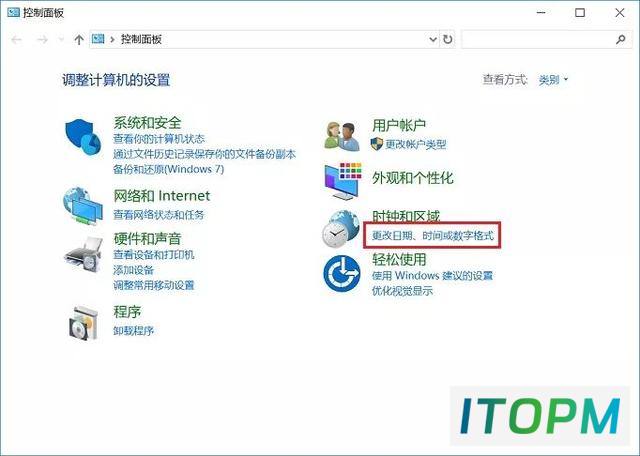The width and height of the screenshot is (640, 456).
Task: Click the Network and Internet globe icon
Action: click(83, 206)
